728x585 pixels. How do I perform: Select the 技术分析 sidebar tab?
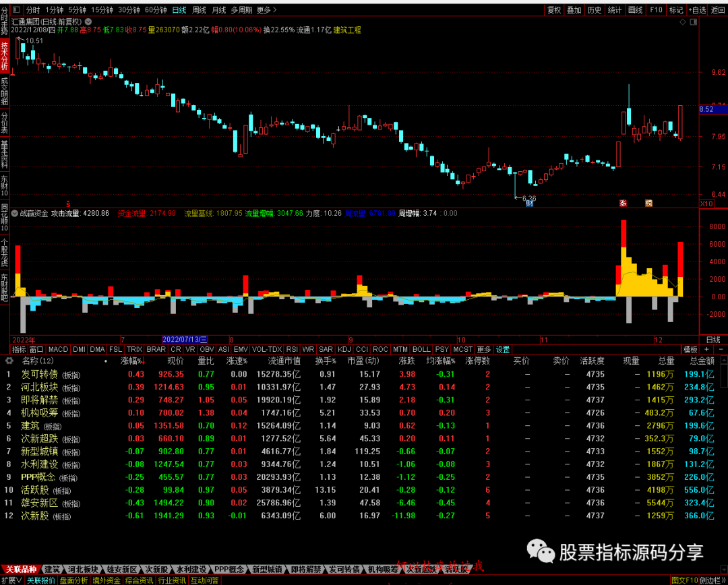pyautogui.click(x=5, y=56)
